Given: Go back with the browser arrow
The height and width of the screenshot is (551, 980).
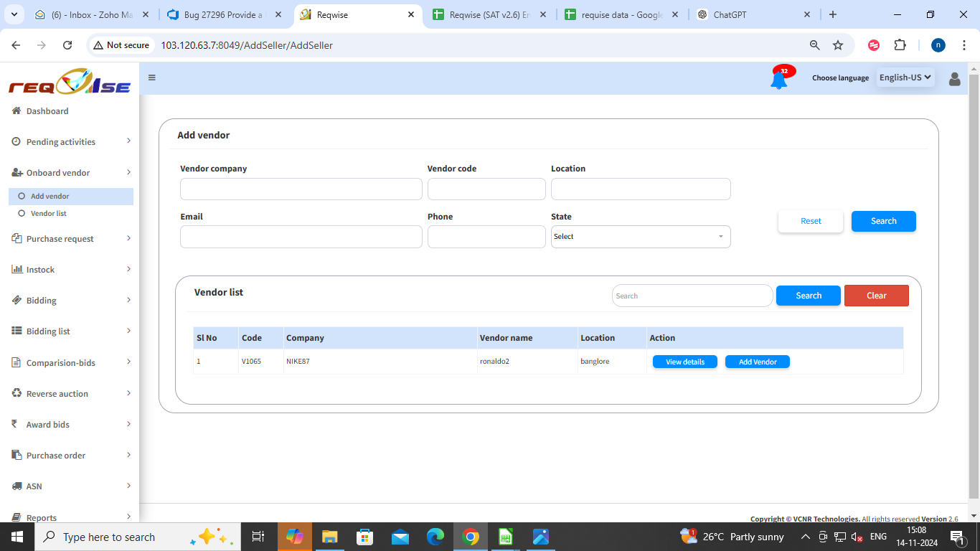Looking at the screenshot, I should (16, 45).
